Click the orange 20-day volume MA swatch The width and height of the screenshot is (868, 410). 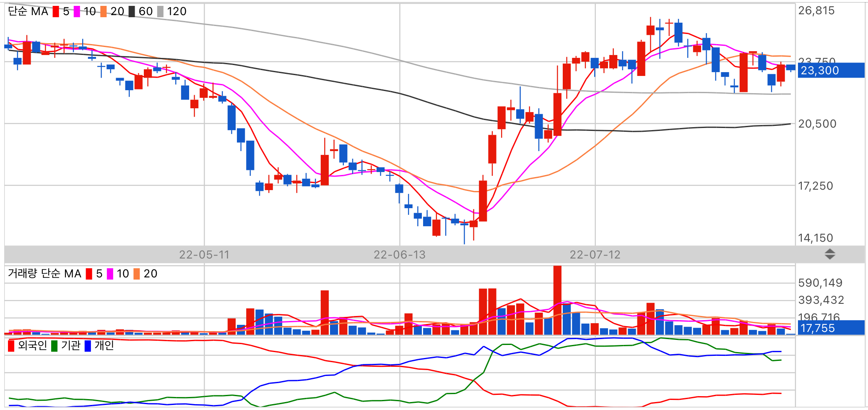pos(137,274)
